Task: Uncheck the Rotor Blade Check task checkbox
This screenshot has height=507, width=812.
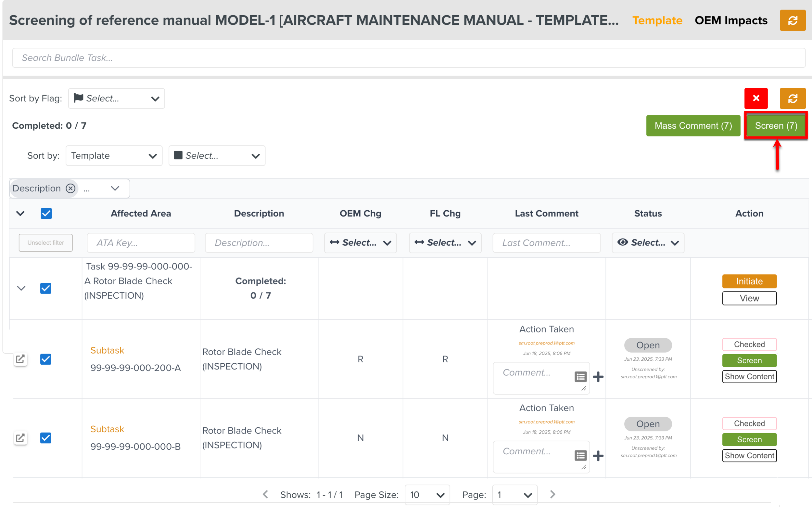Action: [45, 288]
